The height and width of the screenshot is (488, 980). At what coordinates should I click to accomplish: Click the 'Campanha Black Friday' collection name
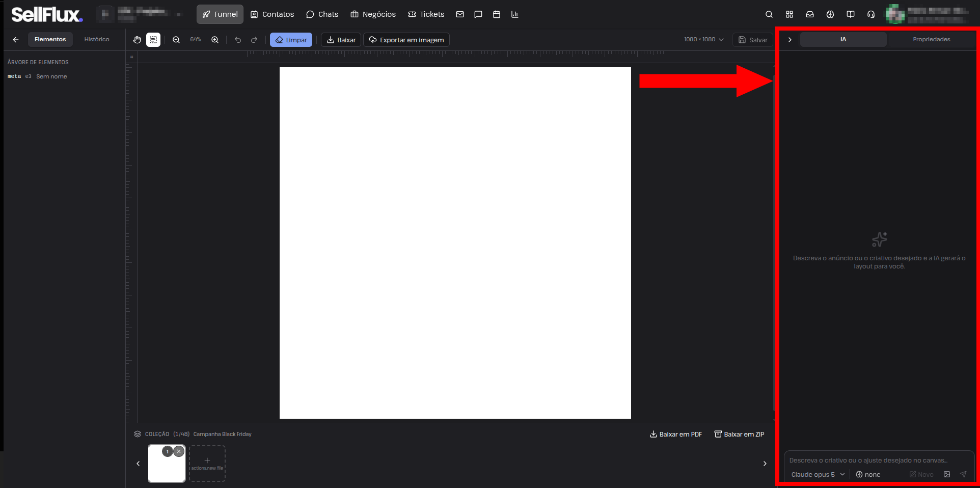click(223, 434)
